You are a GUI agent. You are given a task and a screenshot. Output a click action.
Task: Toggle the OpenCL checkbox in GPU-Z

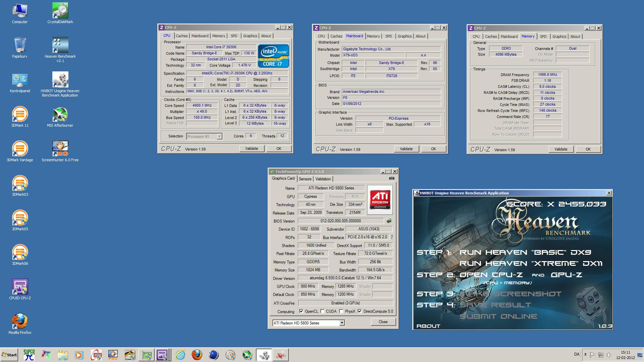[301, 311]
